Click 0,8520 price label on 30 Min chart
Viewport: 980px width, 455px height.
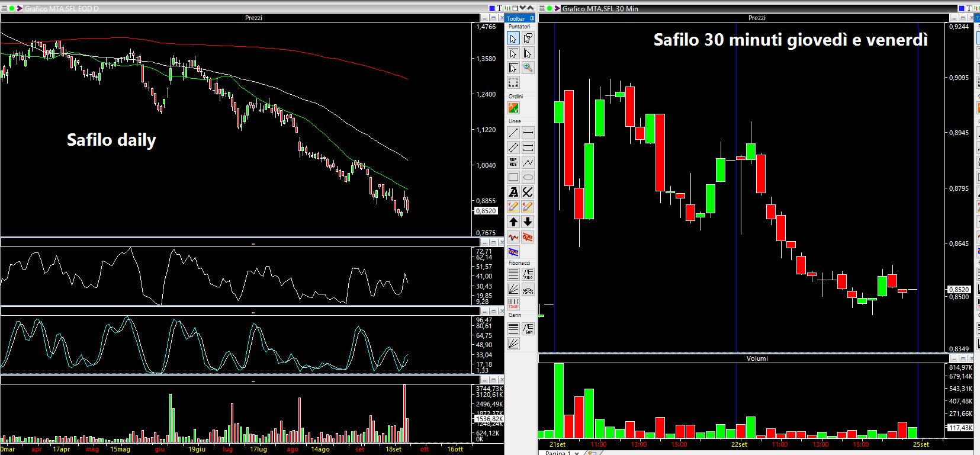pyautogui.click(x=959, y=290)
